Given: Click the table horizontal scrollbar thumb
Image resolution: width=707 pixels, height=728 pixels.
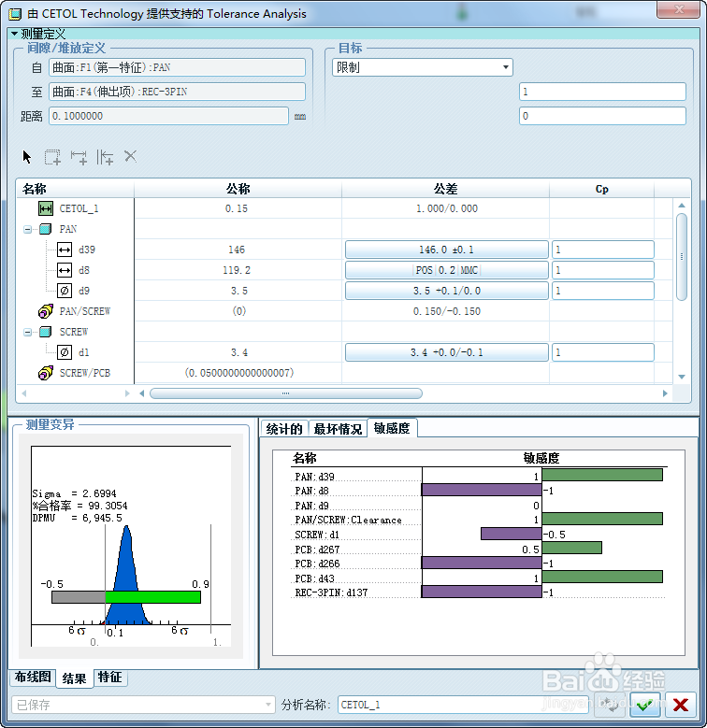Looking at the screenshot, I should pyautogui.click(x=285, y=393).
